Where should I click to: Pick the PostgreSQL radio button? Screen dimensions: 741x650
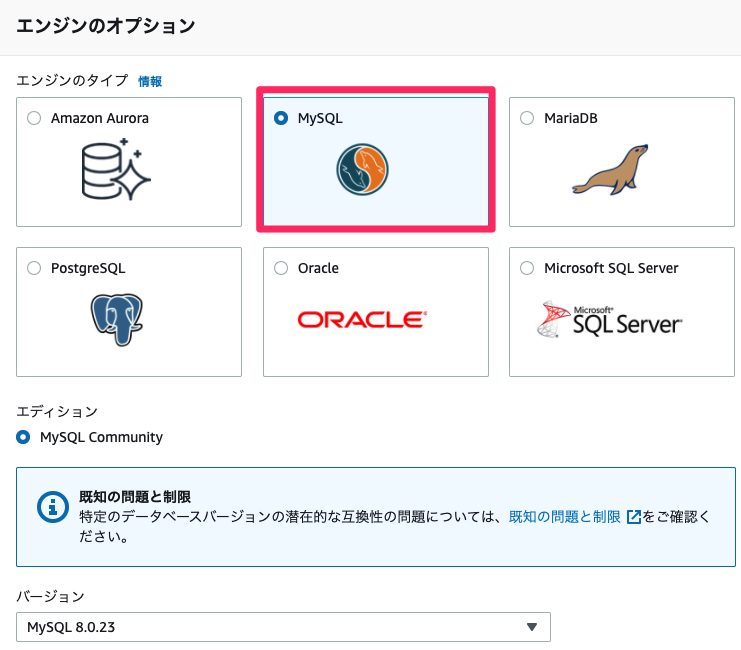[x=34, y=268]
